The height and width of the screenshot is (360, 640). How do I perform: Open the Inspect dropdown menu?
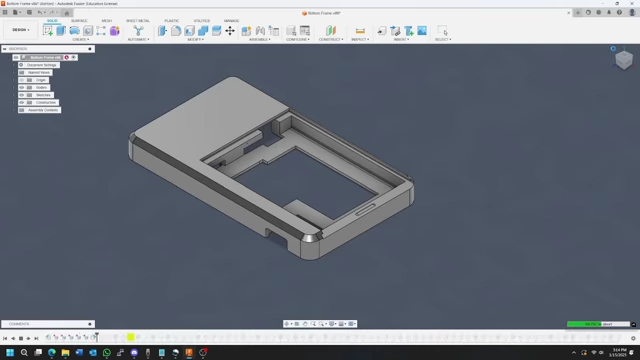360,40
